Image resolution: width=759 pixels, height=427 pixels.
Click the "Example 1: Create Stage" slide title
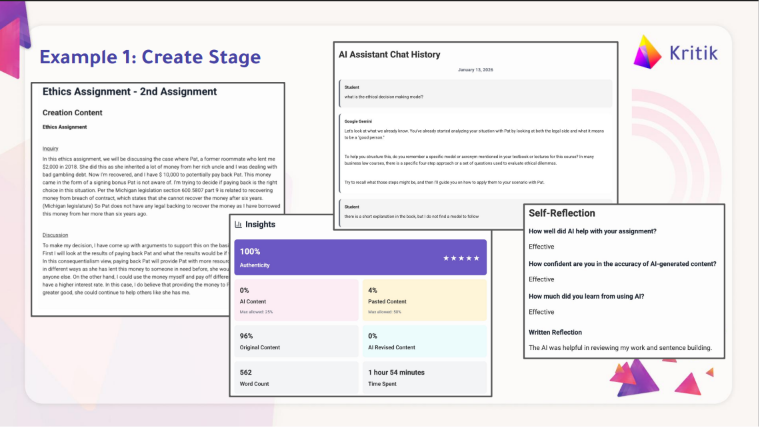point(150,57)
